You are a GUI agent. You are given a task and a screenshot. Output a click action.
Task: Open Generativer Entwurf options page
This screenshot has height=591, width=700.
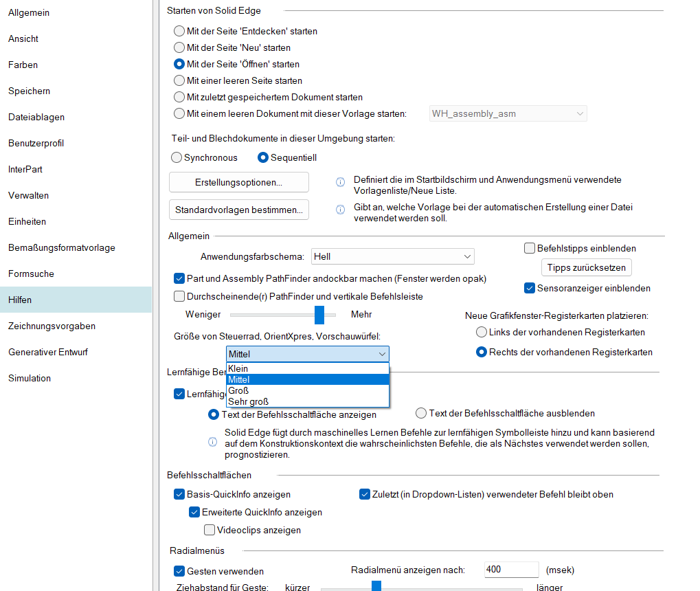76,352
